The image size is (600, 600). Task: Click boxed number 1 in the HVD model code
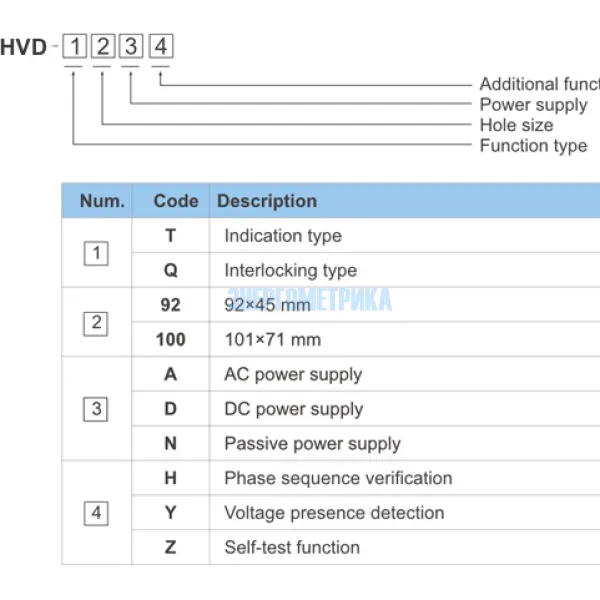pyautogui.click(x=74, y=46)
